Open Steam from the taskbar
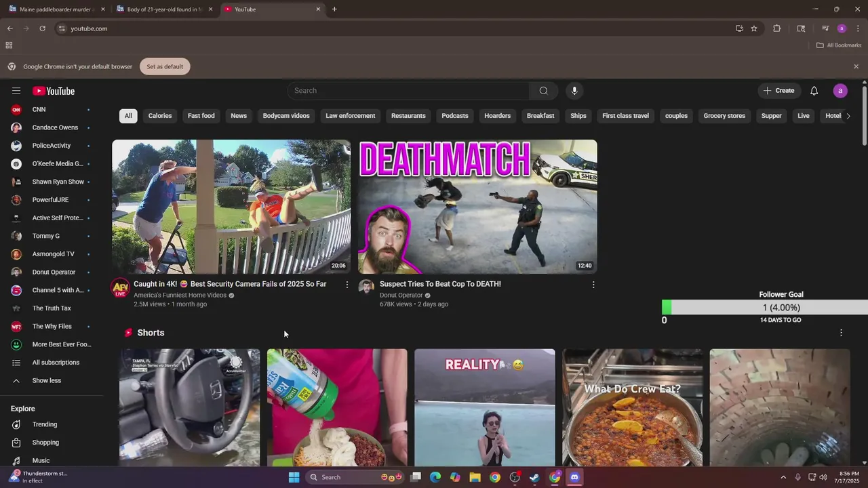The width and height of the screenshot is (868, 488). tap(534, 477)
